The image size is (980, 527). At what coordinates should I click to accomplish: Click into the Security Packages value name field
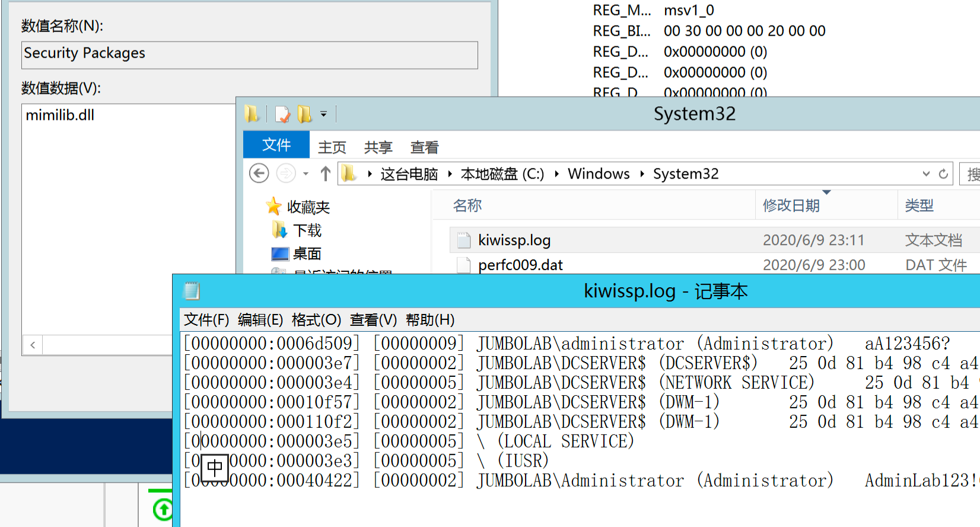point(249,54)
